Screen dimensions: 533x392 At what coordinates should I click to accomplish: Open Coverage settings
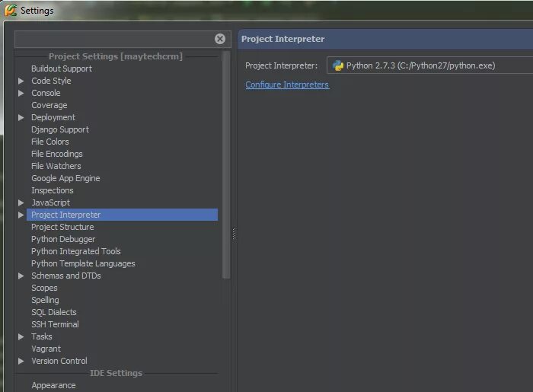pyautogui.click(x=49, y=105)
